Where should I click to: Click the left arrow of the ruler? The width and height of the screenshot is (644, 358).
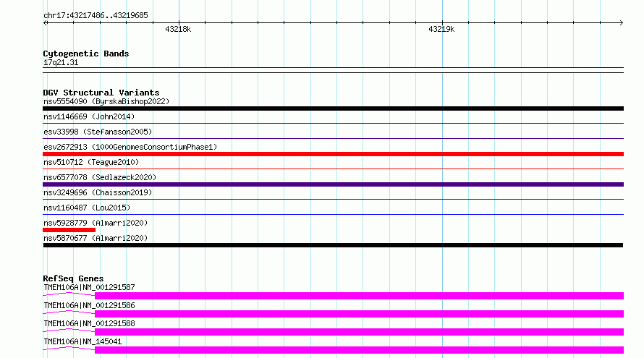coord(45,22)
